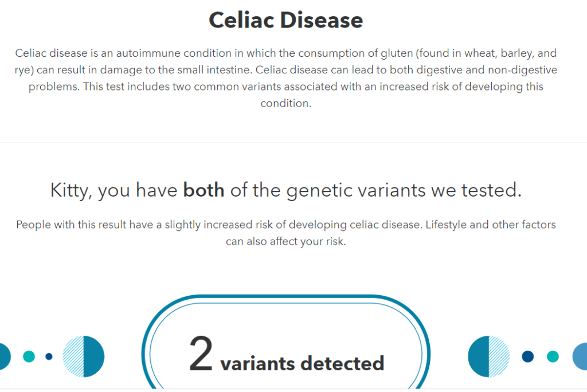Click the horizontal divider below the description
The width and height of the screenshot is (587, 392).
click(293, 143)
